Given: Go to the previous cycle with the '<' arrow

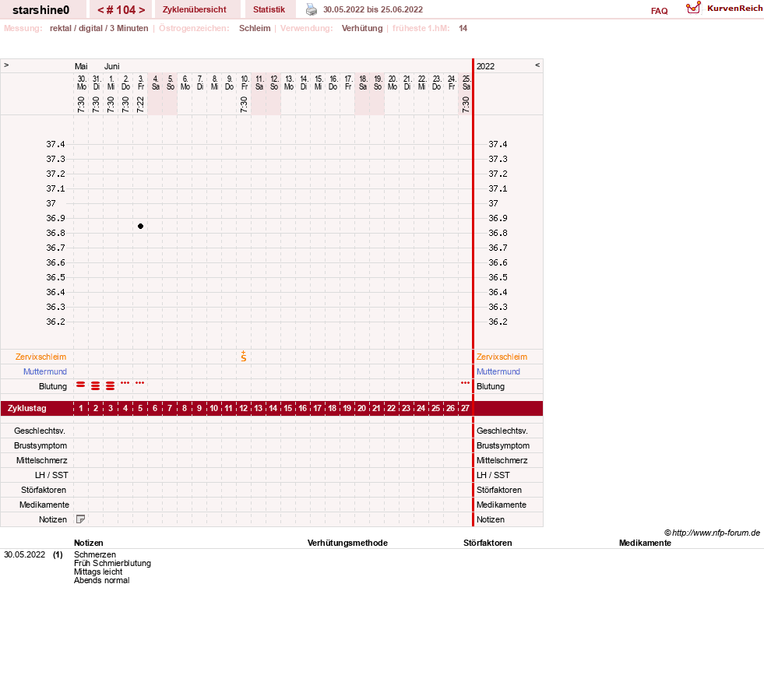Looking at the screenshot, I should (101, 10).
